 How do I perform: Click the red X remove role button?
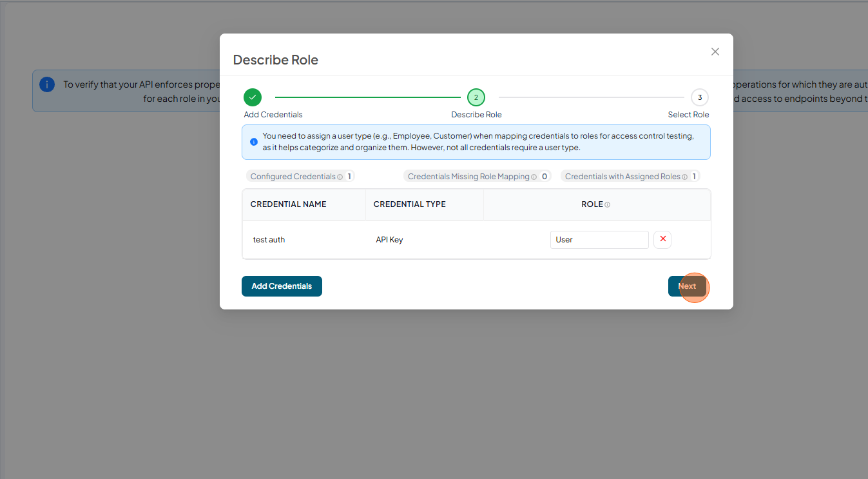662,239
